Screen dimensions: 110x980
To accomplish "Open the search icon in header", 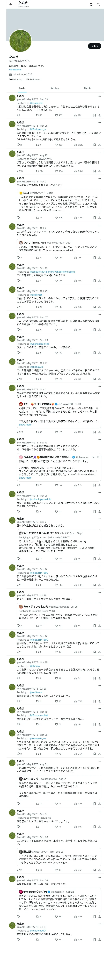I will tap(98, 4).
